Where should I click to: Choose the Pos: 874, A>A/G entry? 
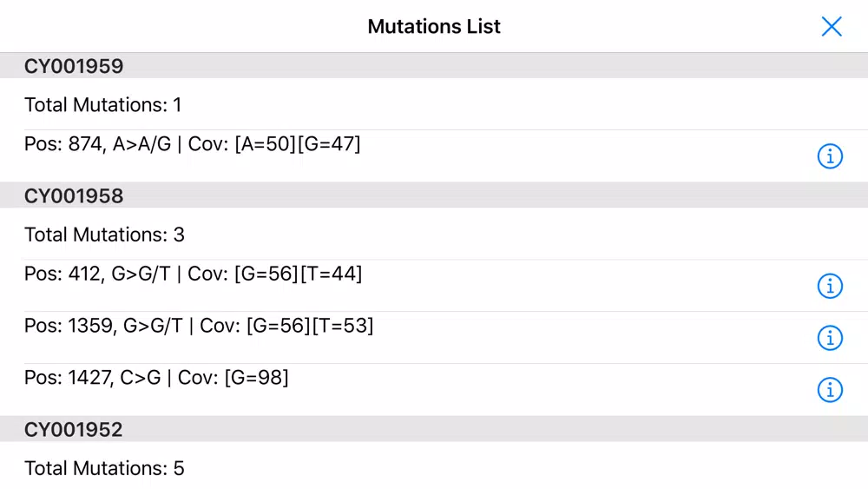coord(434,156)
